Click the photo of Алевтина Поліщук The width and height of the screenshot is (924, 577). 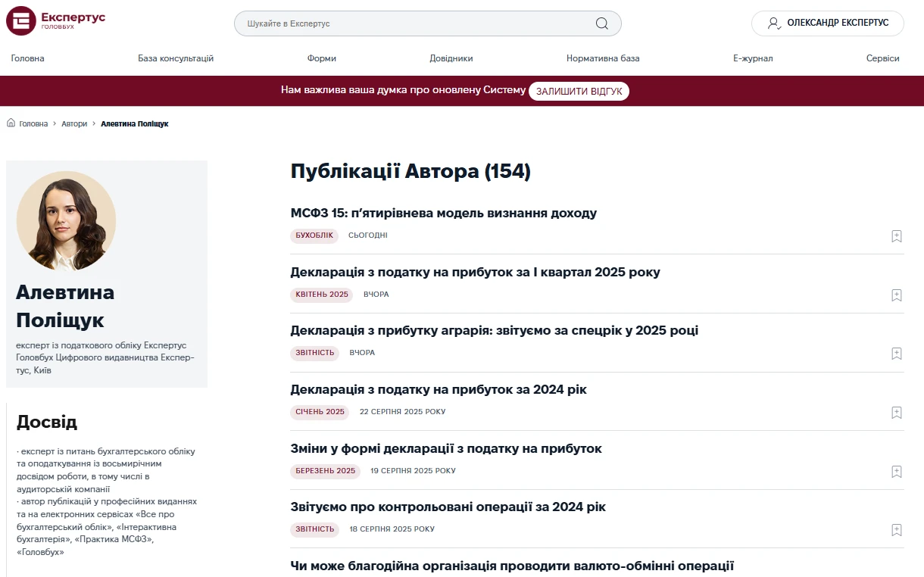click(x=66, y=220)
